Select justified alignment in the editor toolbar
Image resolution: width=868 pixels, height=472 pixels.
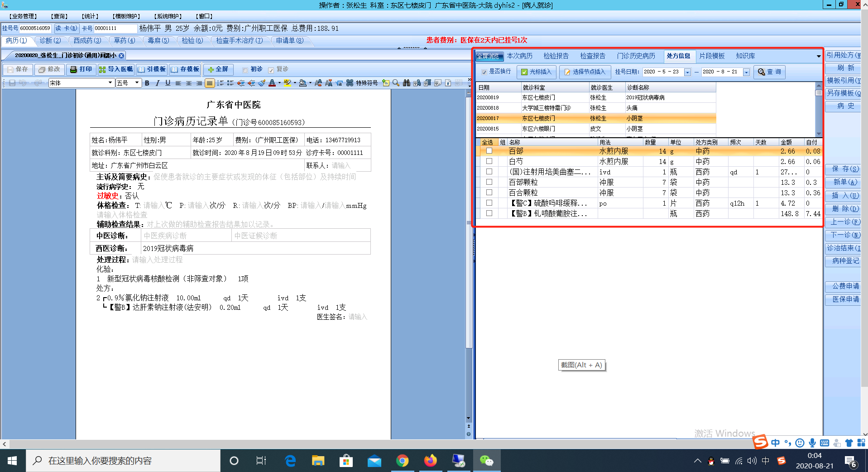pos(209,83)
